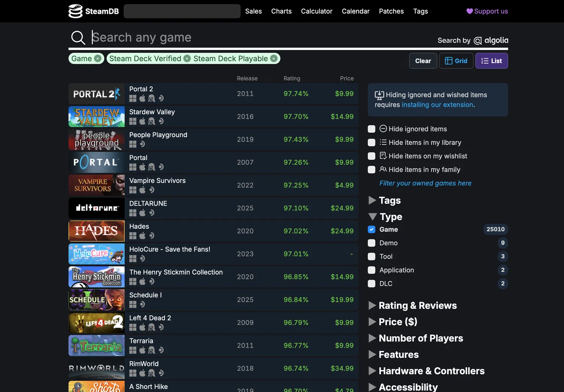The image size is (564, 392).
Task: Click the Support us link
Action: click(x=487, y=11)
